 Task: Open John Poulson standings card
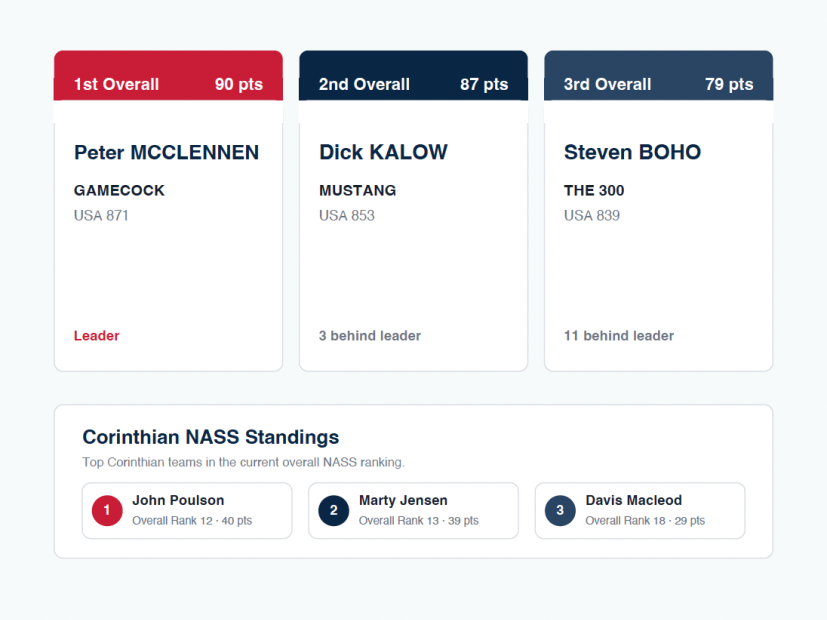pos(187,510)
